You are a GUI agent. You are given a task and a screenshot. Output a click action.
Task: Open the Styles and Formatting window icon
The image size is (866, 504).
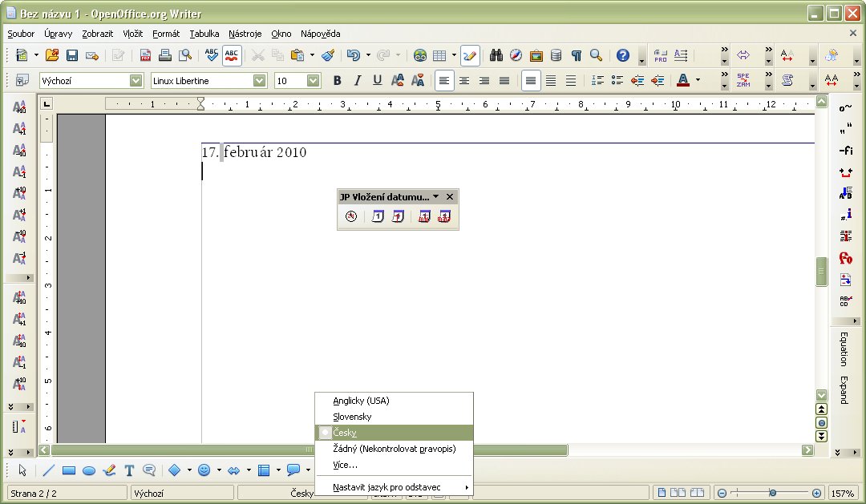(22, 81)
